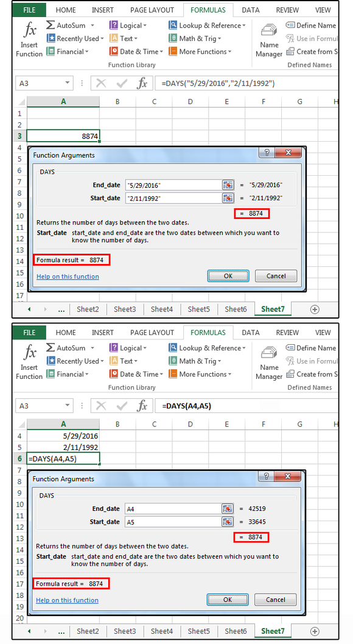Click End_date range selector icon in top dialog
The height and width of the screenshot is (644, 353).
click(228, 185)
